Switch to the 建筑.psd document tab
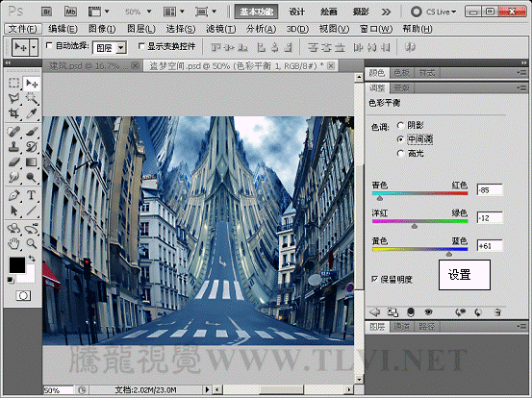532x398 pixels. click(89, 65)
